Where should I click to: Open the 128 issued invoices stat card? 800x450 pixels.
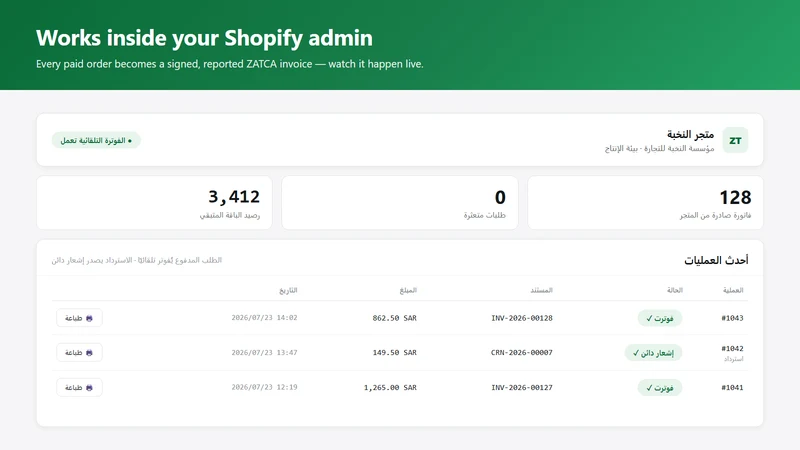pyautogui.click(x=645, y=203)
